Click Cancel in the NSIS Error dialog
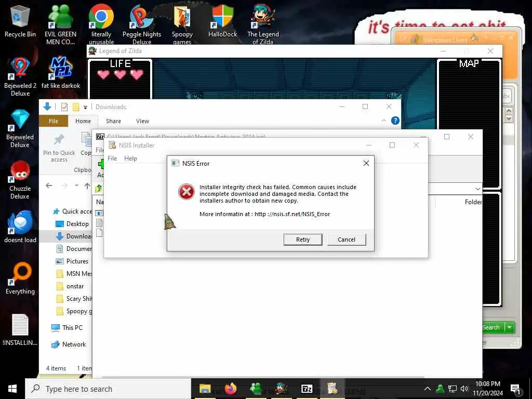This screenshot has height=399, width=532. tap(347, 240)
